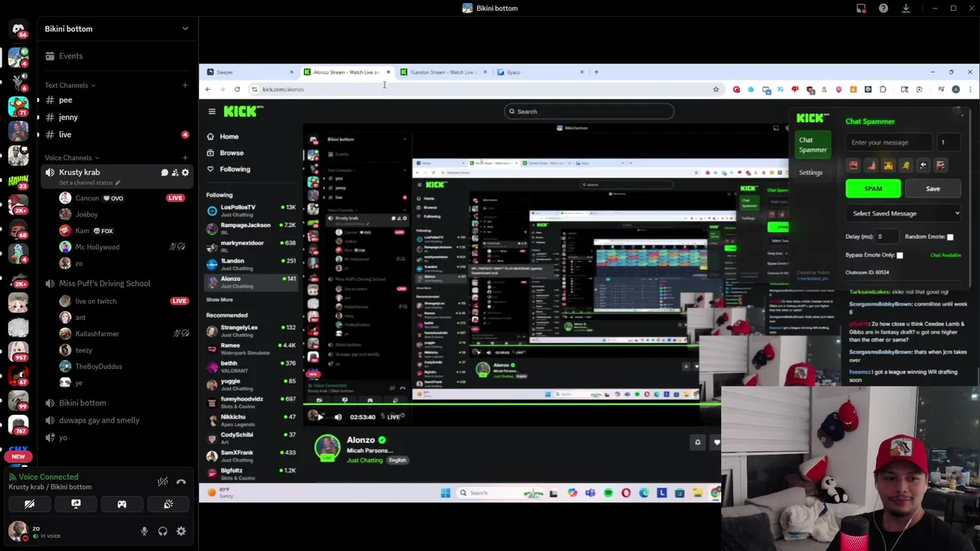Screen dimensions: 980x551
Task: Go back in streamed browser
Action: click(x=207, y=90)
